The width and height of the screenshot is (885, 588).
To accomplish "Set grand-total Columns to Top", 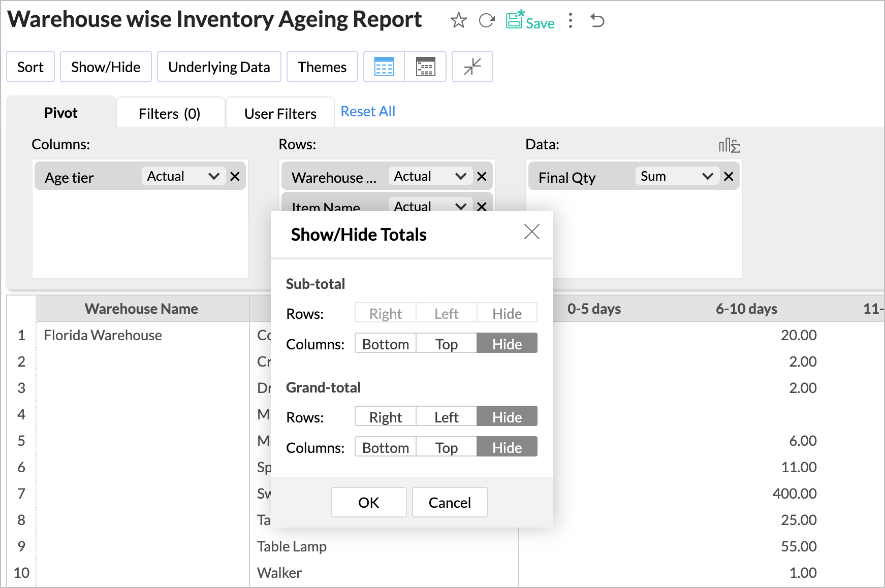I will tap(447, 447).
